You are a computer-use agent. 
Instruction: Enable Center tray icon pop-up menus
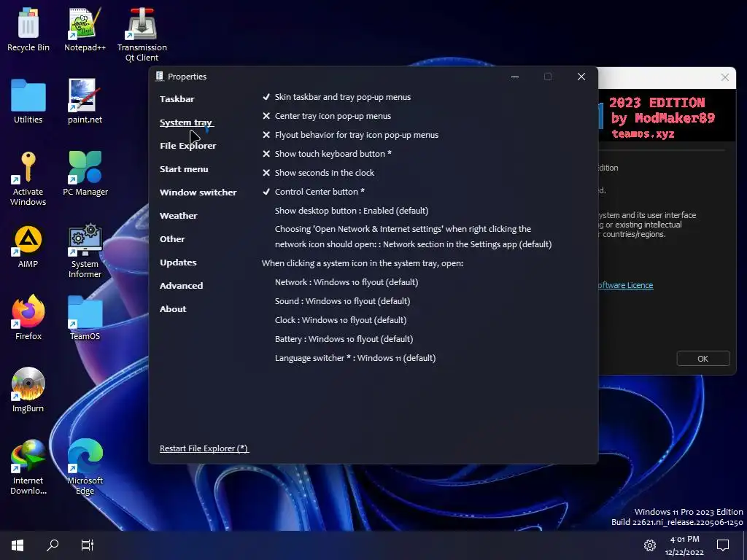point(326,116)
